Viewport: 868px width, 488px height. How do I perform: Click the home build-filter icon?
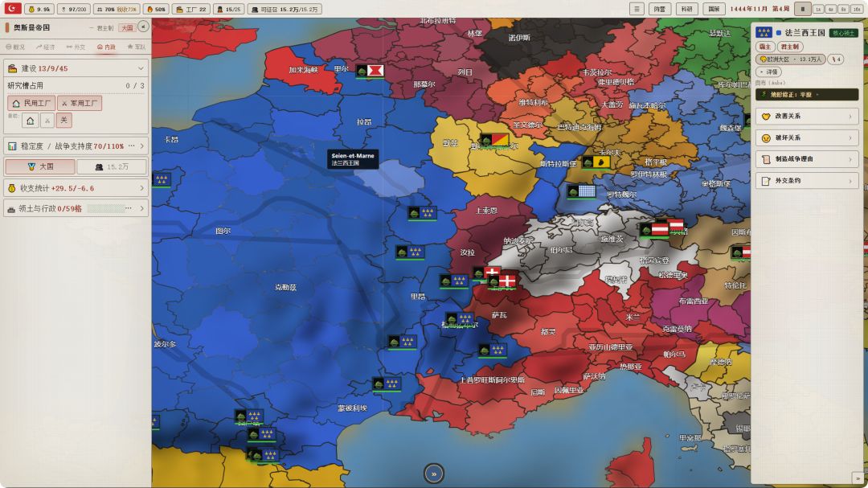(x=30, y=121)
